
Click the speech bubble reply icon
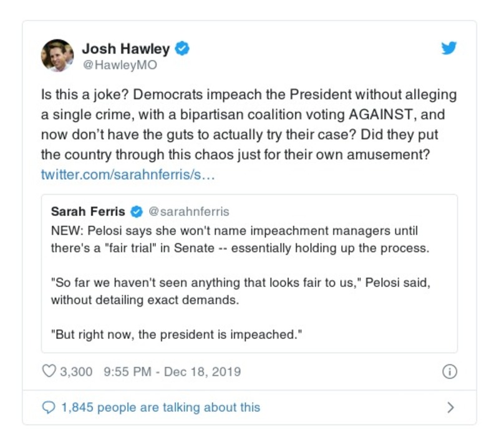pos(49,407)
